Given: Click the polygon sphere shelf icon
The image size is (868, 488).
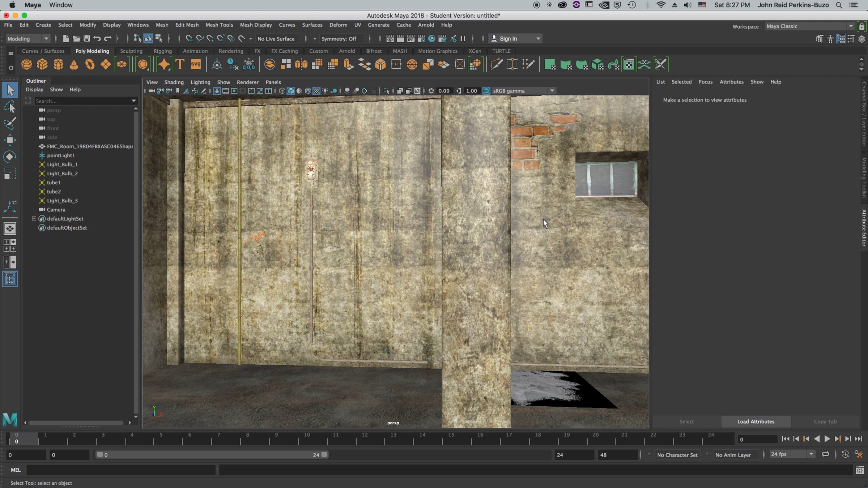Looking at the screenshot, I should [26, 65].
